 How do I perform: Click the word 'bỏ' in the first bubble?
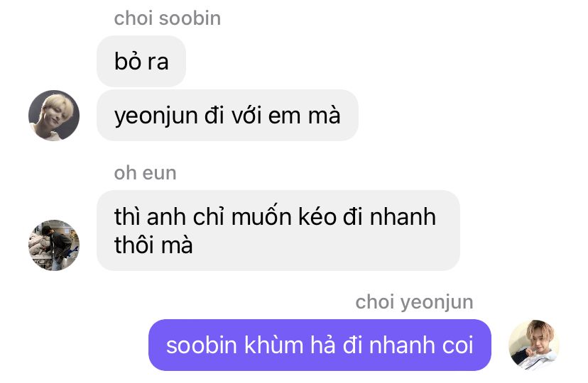[128, 61]
